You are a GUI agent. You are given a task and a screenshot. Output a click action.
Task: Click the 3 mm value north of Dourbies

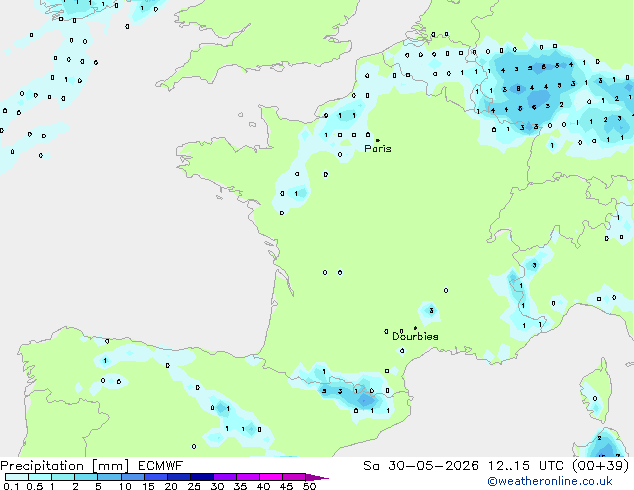point(431,310)
